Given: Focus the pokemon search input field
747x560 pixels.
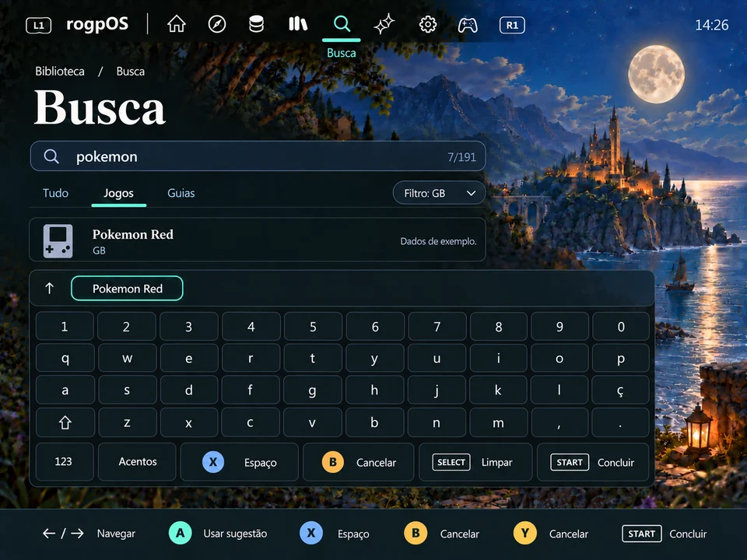Looking at the screenshot, I should (258, 156).
